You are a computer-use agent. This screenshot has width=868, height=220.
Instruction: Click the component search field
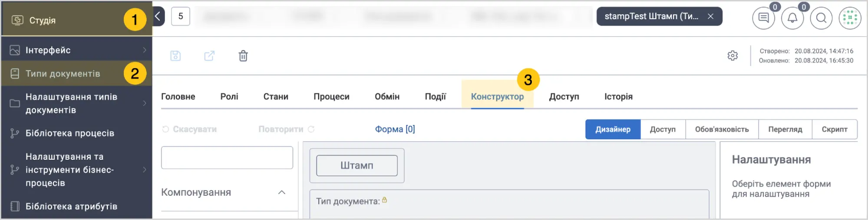(227, 158)
